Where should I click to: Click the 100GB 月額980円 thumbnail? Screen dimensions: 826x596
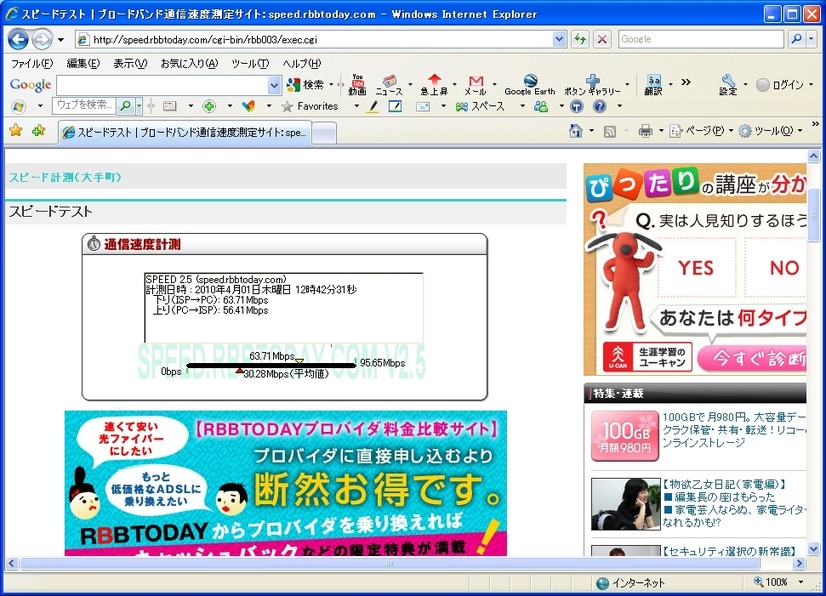pyautogui.click(x=625, y=436)
